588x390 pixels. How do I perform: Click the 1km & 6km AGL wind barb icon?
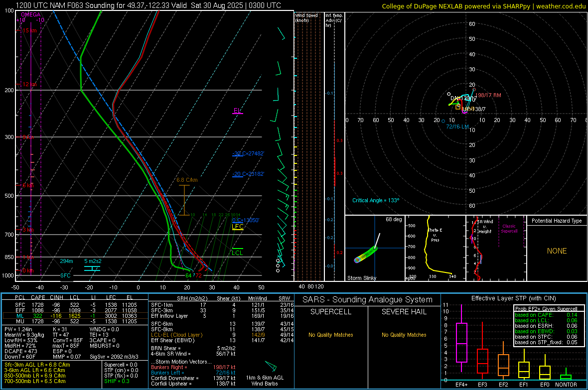coord(271,366)
